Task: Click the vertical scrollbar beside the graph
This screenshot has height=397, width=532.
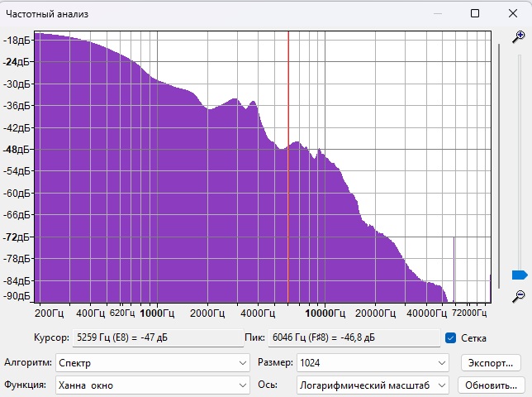Action: 499,166
